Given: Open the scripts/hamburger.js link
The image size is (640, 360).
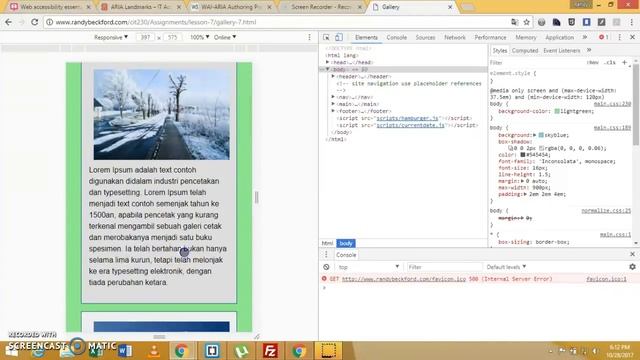Looking at the screenshot, I should click(x=407, y=118).
